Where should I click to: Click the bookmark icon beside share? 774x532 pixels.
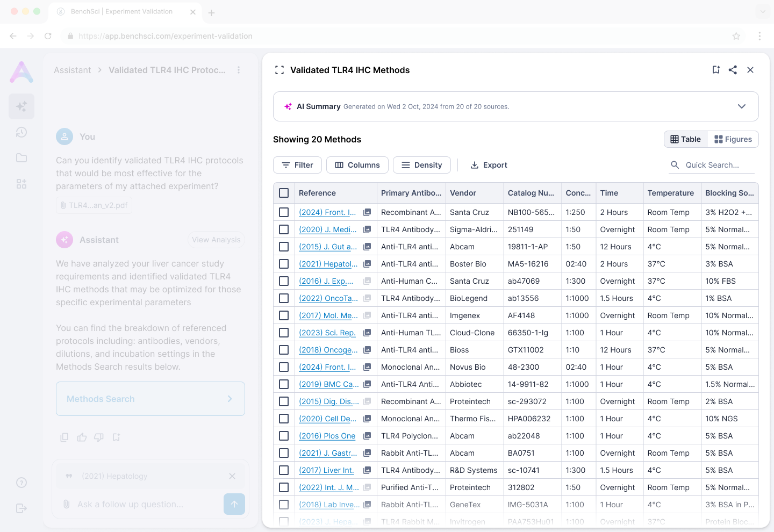[x=716, y=70]
